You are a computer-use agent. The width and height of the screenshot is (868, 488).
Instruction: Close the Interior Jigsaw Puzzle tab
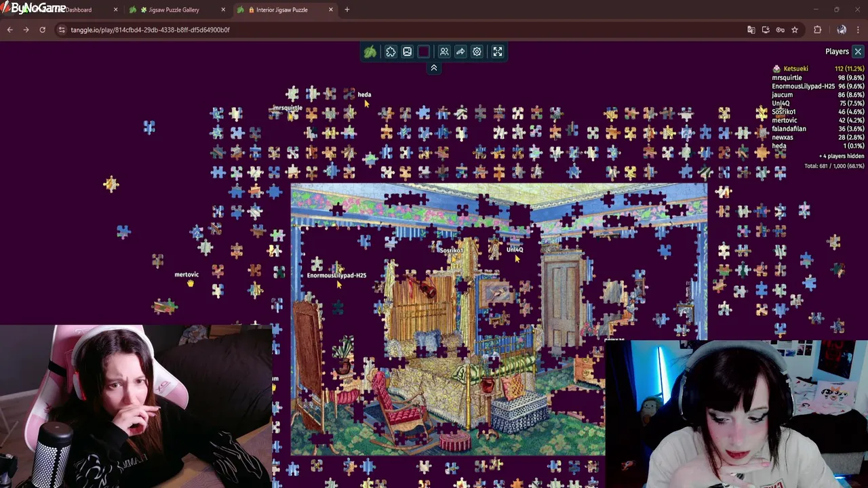pyautogui.click(x=331, y=9)
